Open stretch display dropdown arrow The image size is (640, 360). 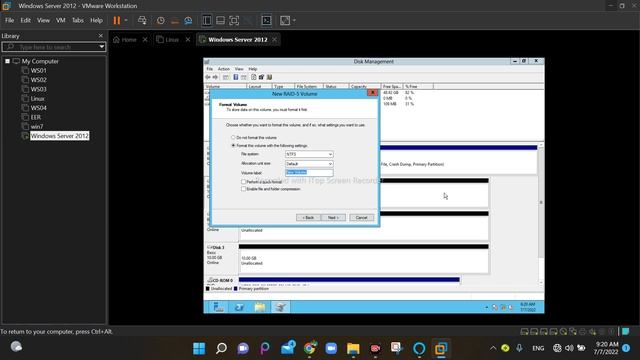294,20
